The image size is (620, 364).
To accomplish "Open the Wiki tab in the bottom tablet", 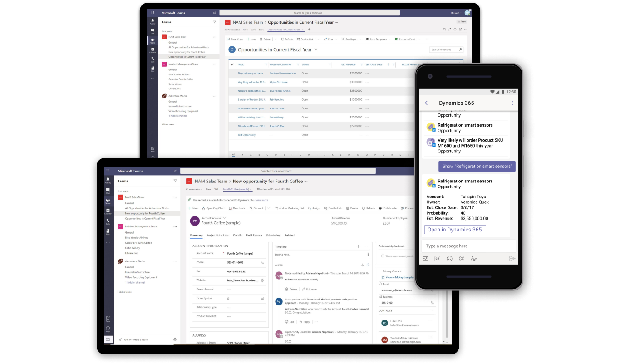I will point(217,189).
